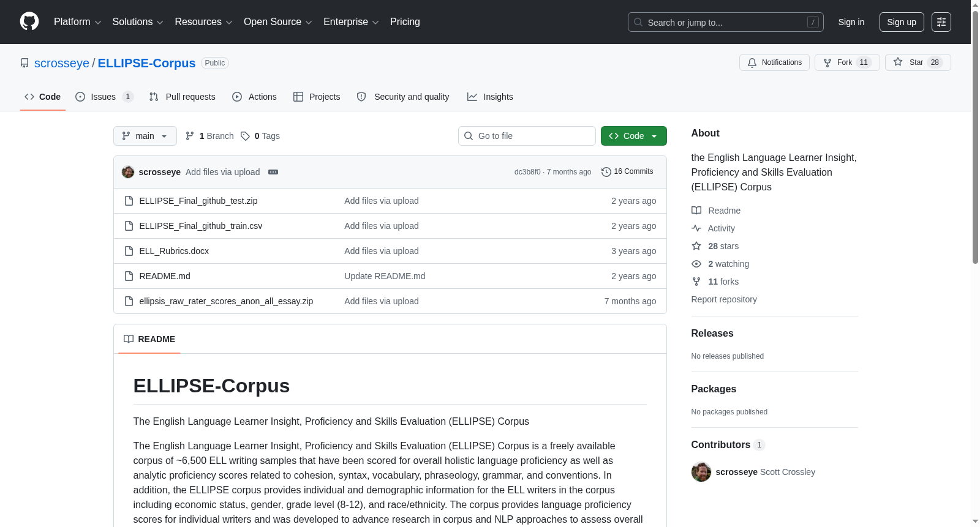Select the Code tab

[x=43, y=97]
